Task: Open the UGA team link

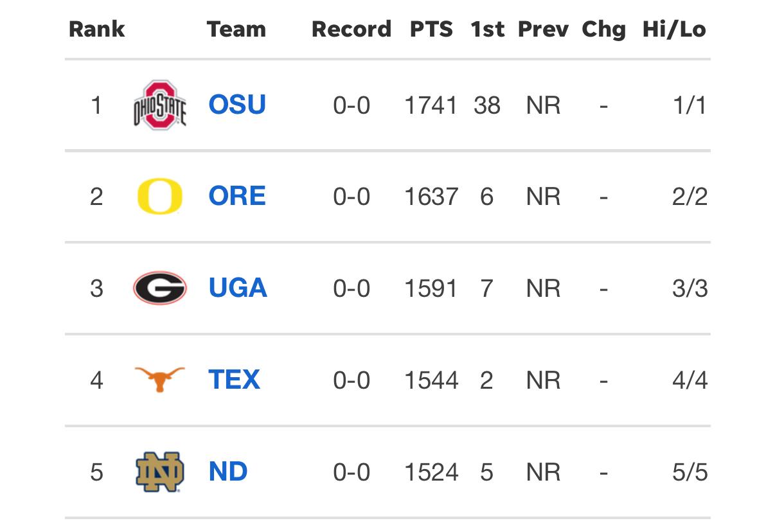Action: point(238,288)
